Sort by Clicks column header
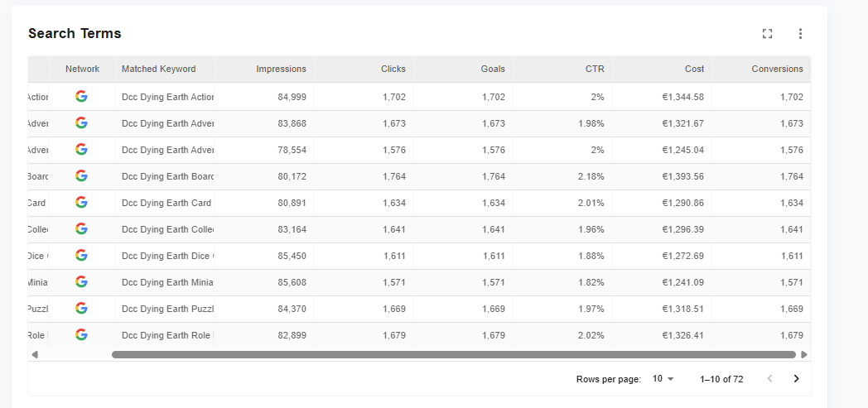This screenshot has width=868, height=408. tap(363, 70)
